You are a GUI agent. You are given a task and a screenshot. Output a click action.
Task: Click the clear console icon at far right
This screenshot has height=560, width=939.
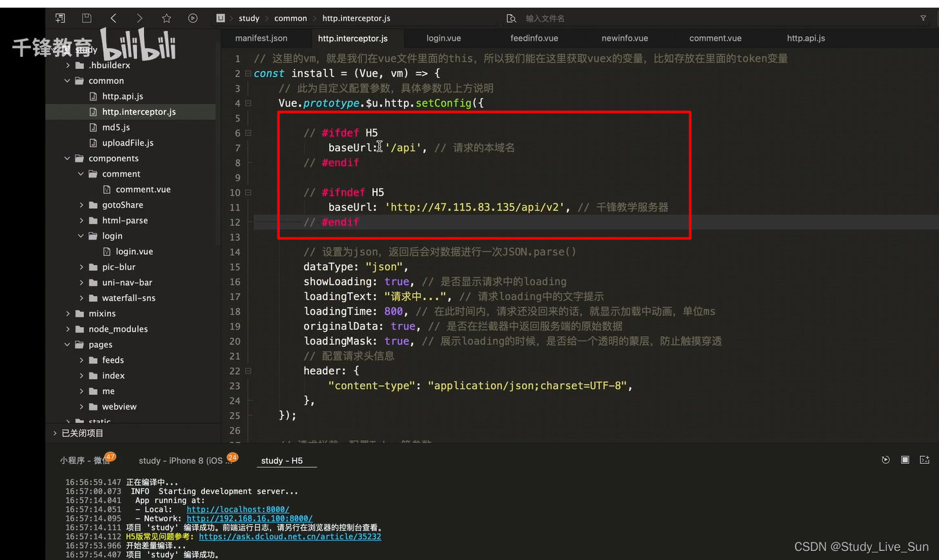tap(925, 460)
